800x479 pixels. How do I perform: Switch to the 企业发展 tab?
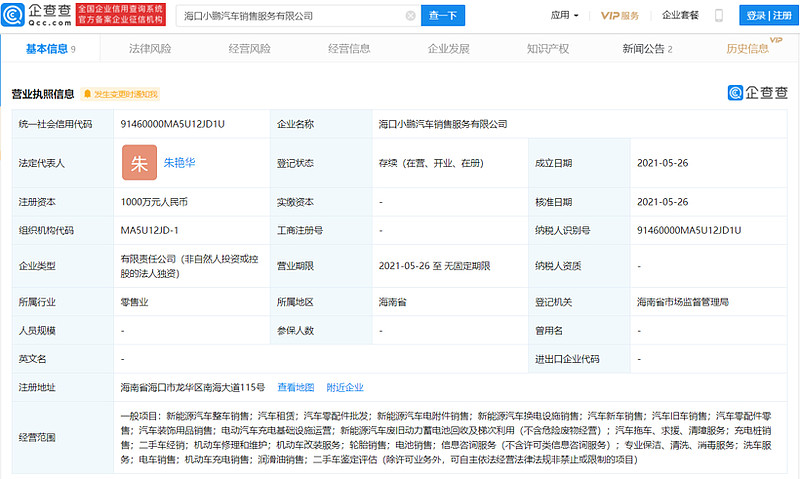coord(448,49)
